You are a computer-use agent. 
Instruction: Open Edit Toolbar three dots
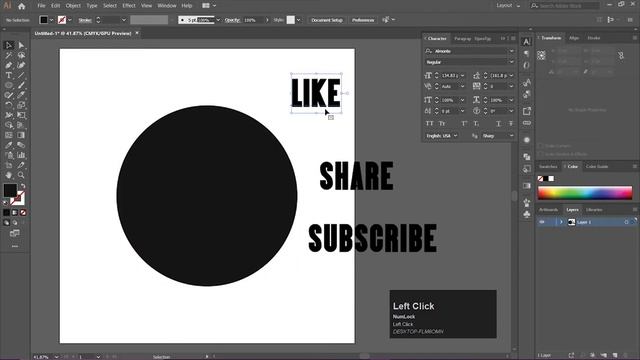point(15,246)
